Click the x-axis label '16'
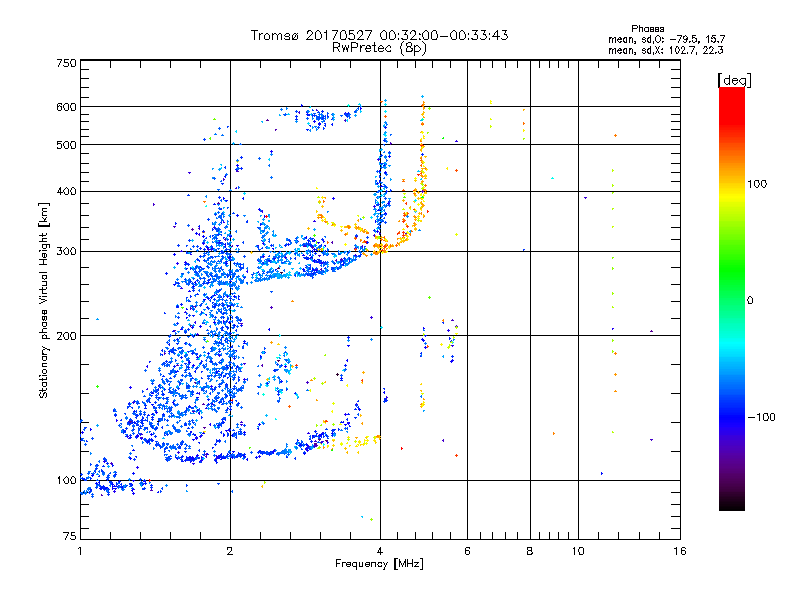Image resolution: width=800 pixels, height=600 pixels. tap(680, 551)
